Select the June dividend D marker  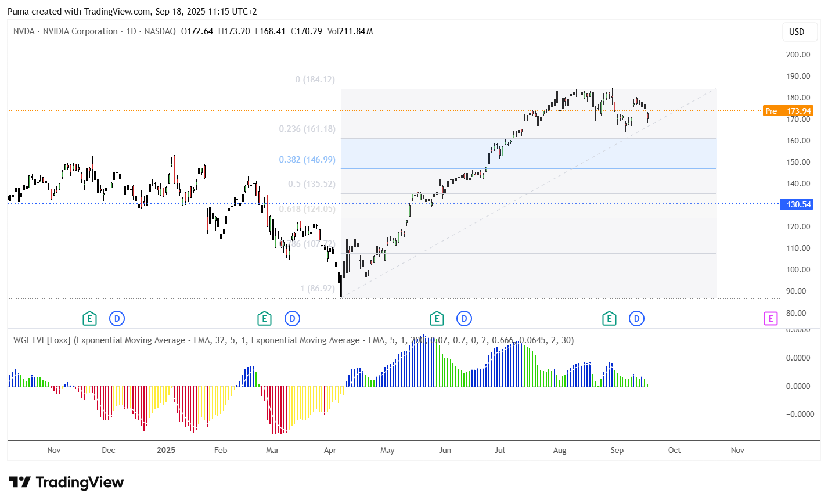(464, 318)
